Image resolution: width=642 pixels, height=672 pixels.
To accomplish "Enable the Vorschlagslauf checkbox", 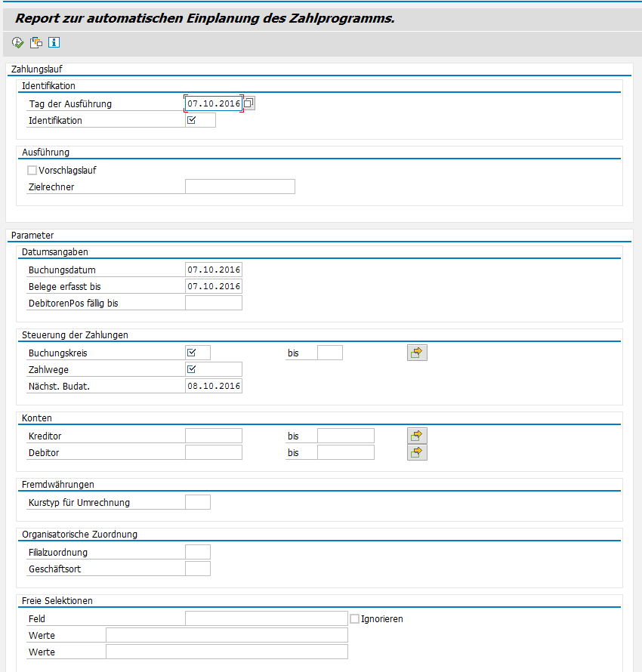I will tap(32, 170).
